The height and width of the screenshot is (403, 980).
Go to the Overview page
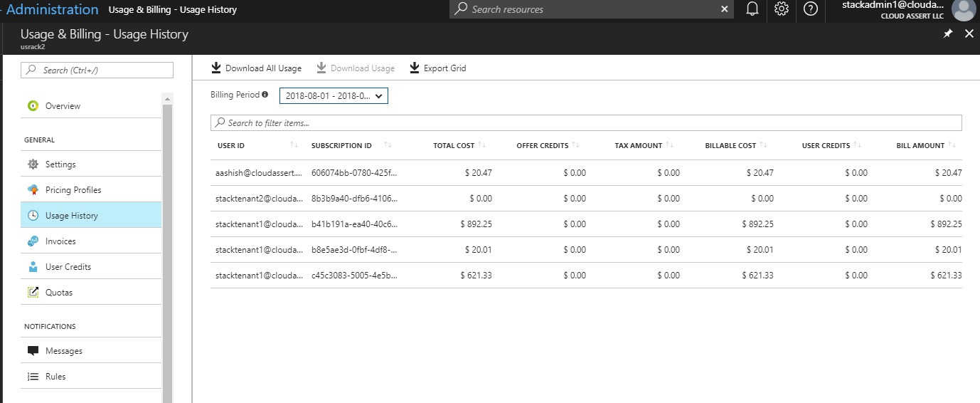coord(63,106)
